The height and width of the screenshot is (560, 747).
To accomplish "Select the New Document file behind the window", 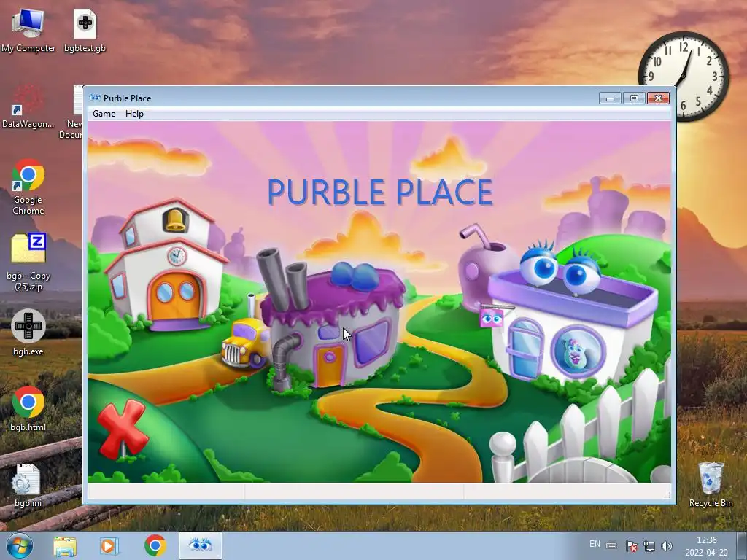I will click(x=72, y=112).
